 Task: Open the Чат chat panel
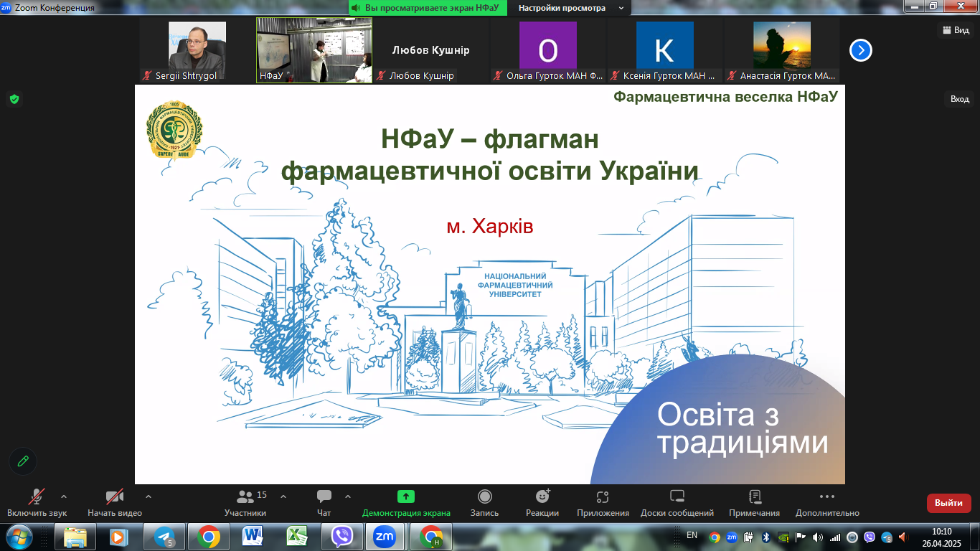pos(324,503)
